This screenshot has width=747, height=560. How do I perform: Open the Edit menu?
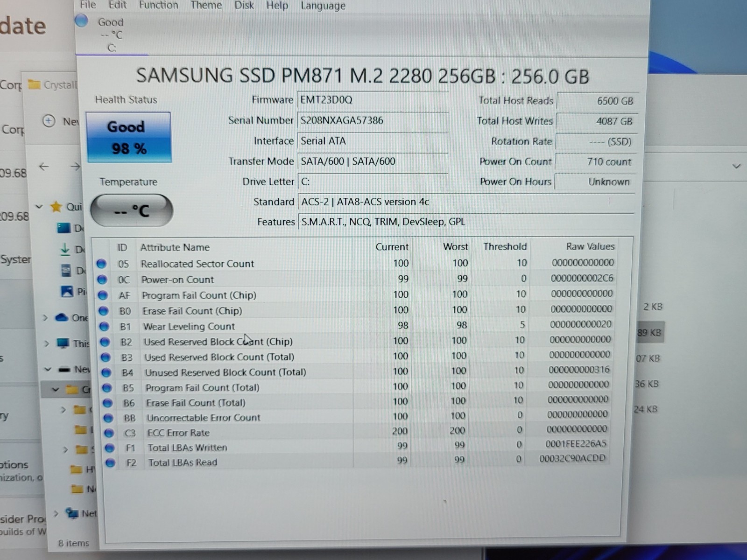coord(117,5)
